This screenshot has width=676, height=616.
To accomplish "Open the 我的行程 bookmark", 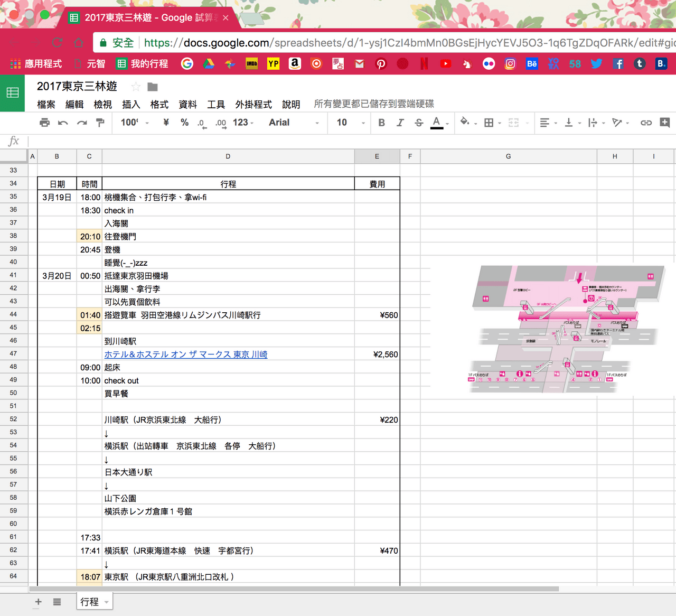I will (143, 64).
